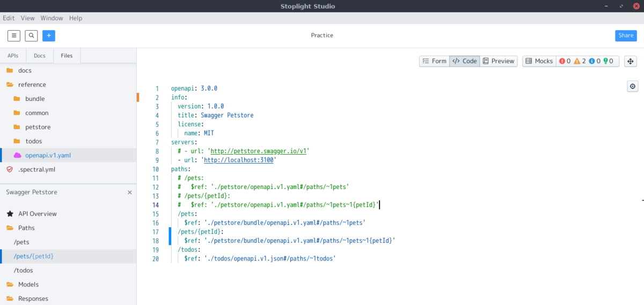Viewport: 644px width, 305px height.
Task: Select the /pets/{petId} path
Action: coord(68,256)
